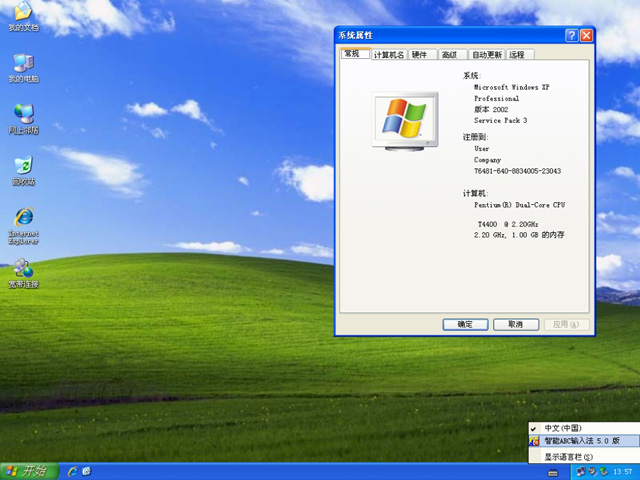640x480 pixels.
Task: Click the Show Desktop quick launch icon
Action: click(x=87, y=470)
